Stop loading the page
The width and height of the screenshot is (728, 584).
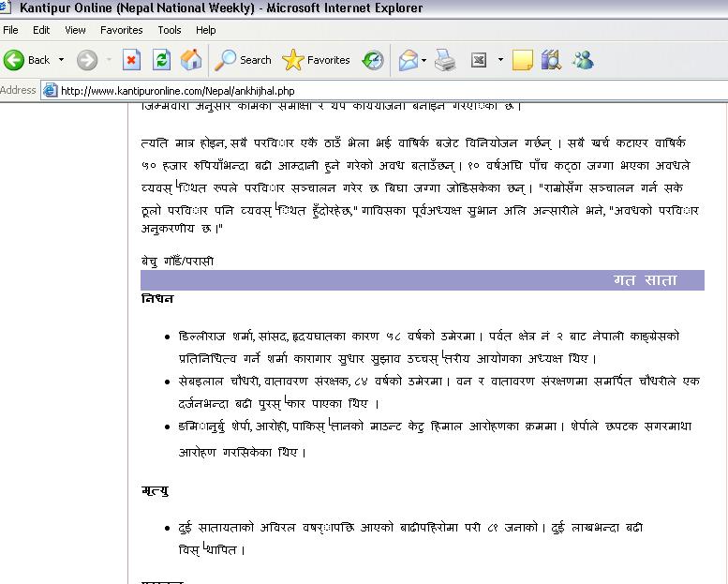[x=131, y=60]
